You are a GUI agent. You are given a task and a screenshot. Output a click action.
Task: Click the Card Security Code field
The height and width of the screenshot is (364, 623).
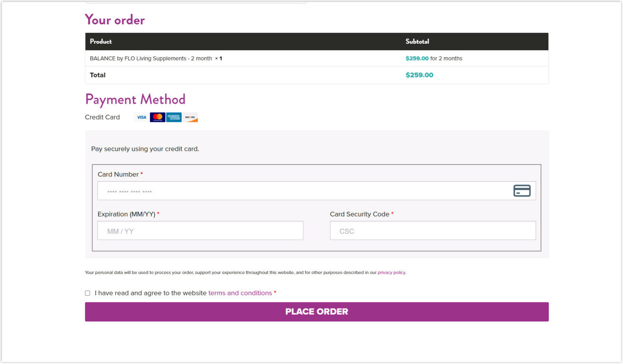[433, 230]
